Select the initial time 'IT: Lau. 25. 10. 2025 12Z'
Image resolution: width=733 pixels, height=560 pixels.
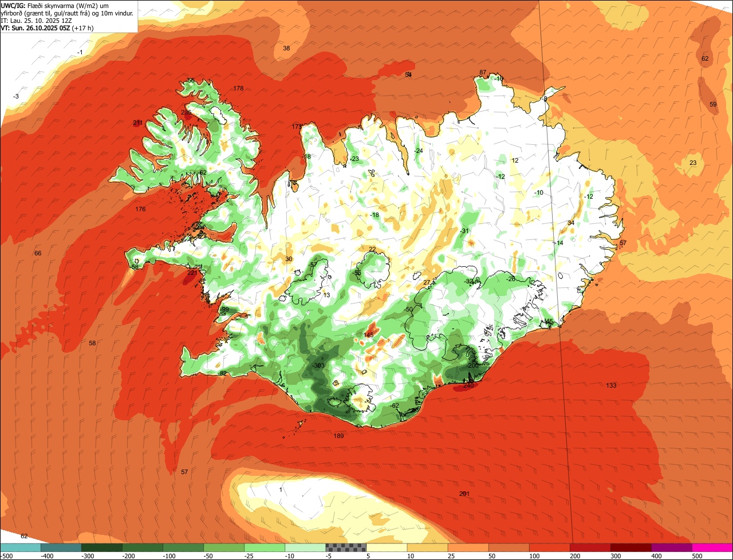[36, 20]
